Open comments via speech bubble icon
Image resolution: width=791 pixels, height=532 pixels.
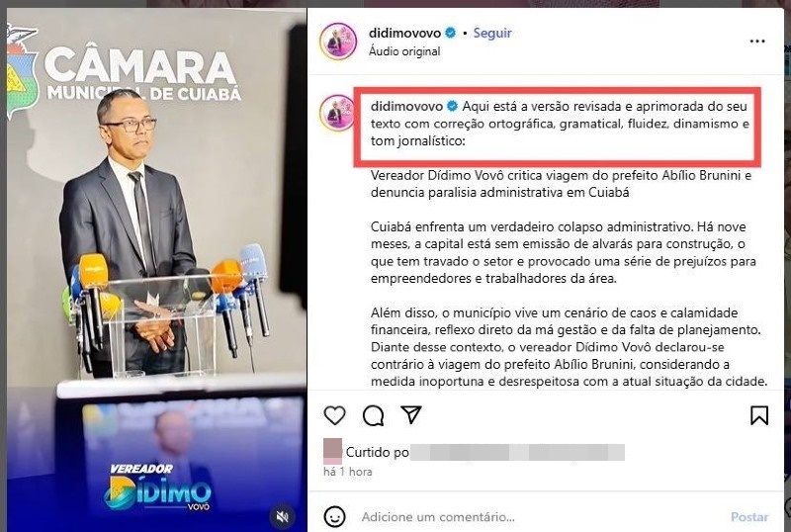click(x=374, y=416)
